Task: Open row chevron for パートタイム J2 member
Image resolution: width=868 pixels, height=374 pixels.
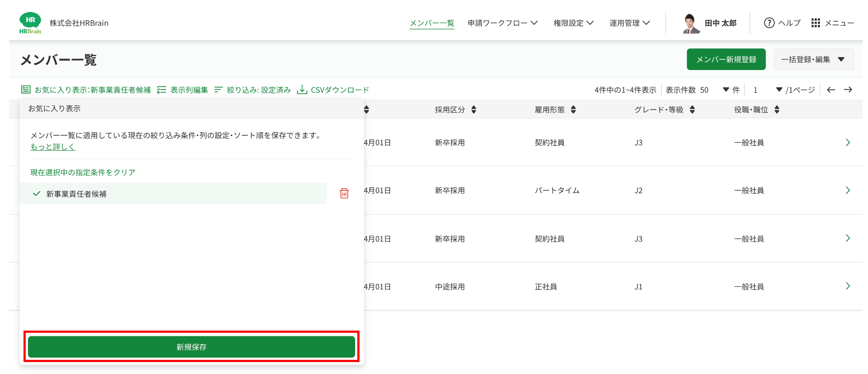Action: [x=848, y=191]
